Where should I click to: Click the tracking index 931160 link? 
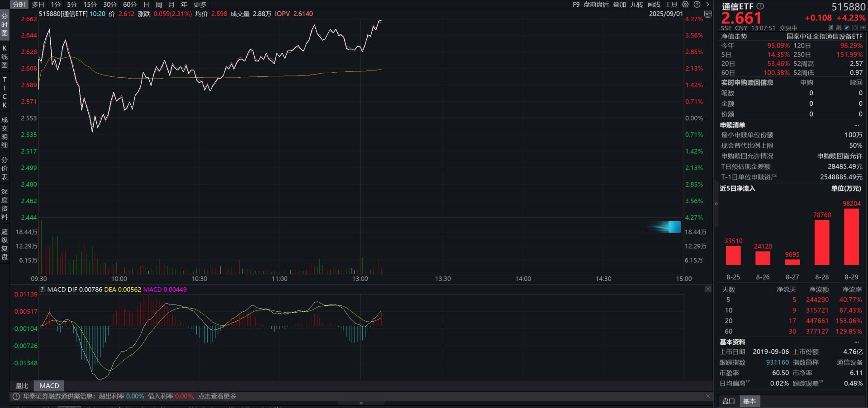(777, 362)
